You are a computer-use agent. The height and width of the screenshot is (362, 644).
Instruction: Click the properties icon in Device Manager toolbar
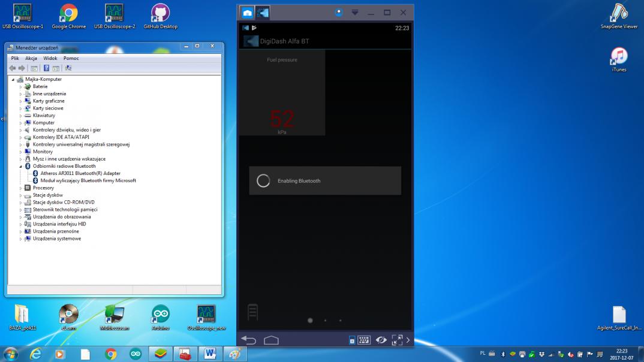[35, 68]
